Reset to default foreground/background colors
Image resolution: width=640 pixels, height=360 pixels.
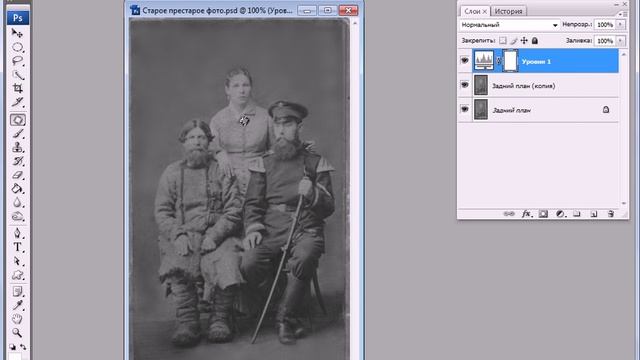click(x=13, y=347)
